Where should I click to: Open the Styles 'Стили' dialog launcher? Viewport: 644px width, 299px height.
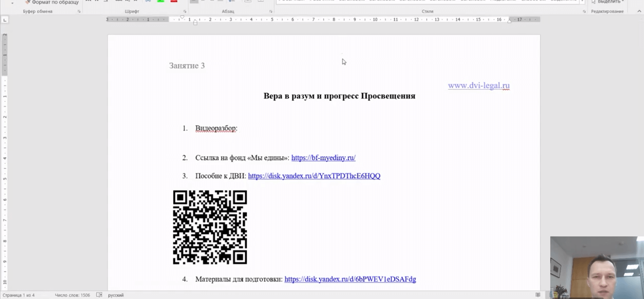click(584, 11)
